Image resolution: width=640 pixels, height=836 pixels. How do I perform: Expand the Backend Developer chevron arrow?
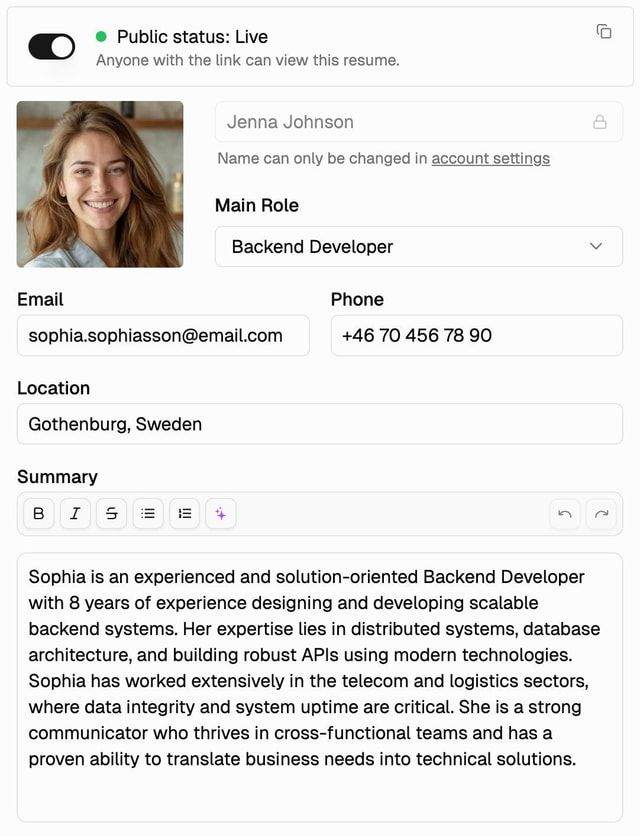coord(596,246)
